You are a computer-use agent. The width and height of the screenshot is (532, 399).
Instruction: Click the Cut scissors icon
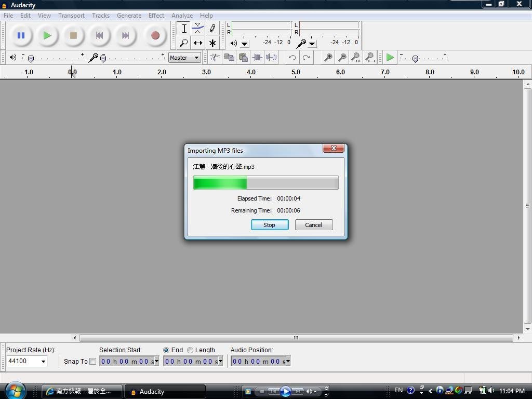point(214,57)
